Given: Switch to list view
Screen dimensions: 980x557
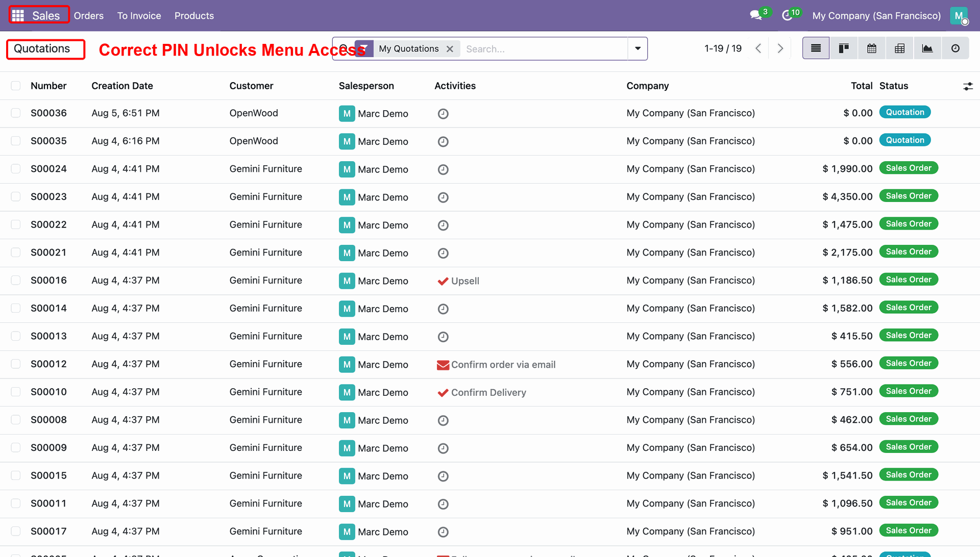Looking at the screenshot, I should [x=816, y=48].
